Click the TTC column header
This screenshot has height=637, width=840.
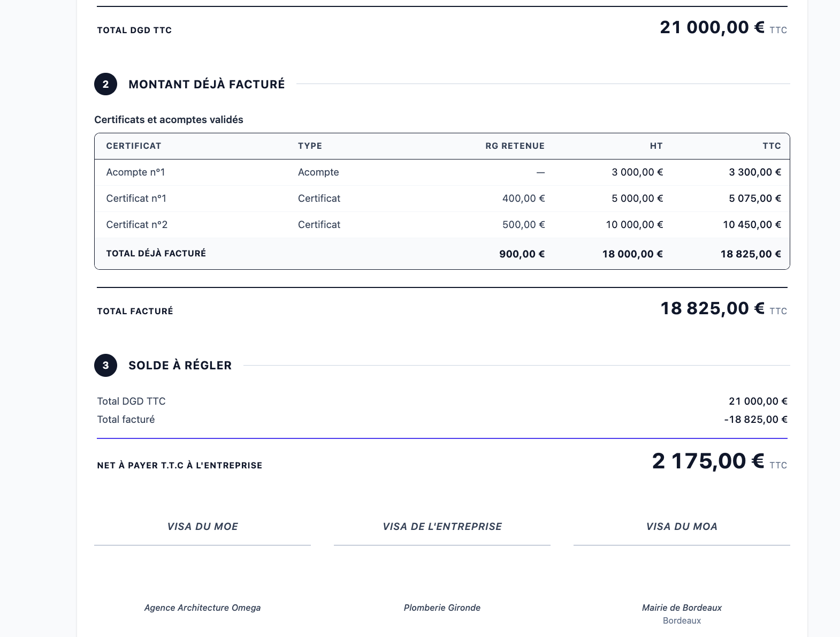[x=772, y=146]
